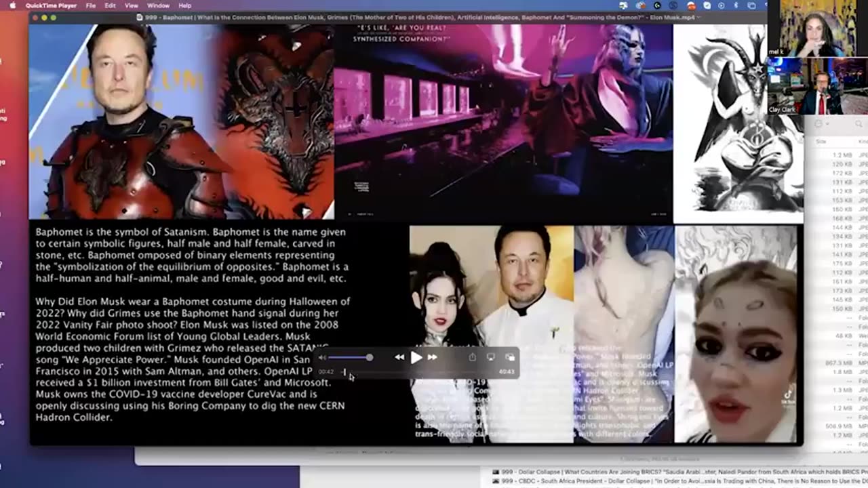Adjust the volume slider knob
Image resolution: width=868 pixels, height=488 pixels.
369,357
